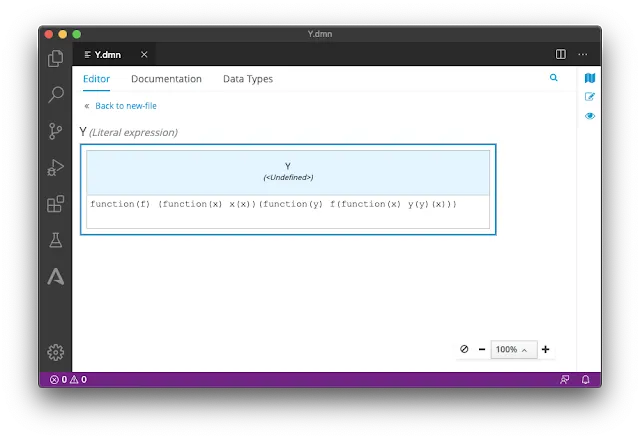Switch to the Editor tab
Screen dimensions: 640x439
[96, 79]
